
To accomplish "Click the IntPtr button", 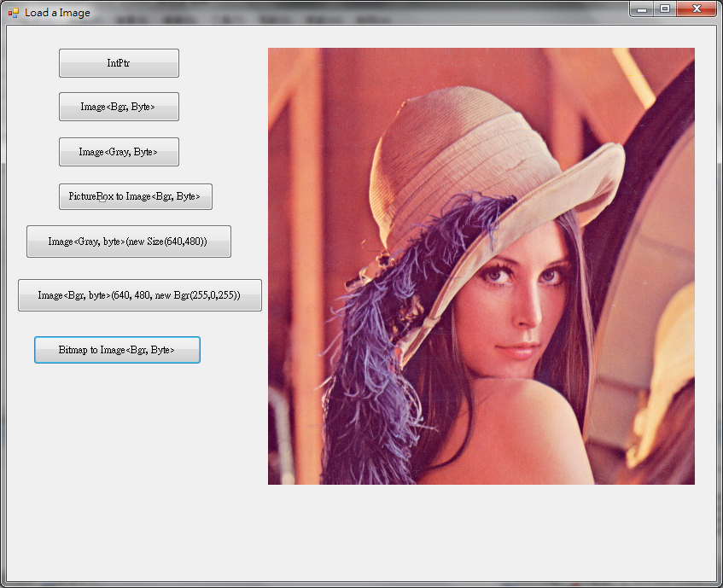I will [x=119, y=63].
